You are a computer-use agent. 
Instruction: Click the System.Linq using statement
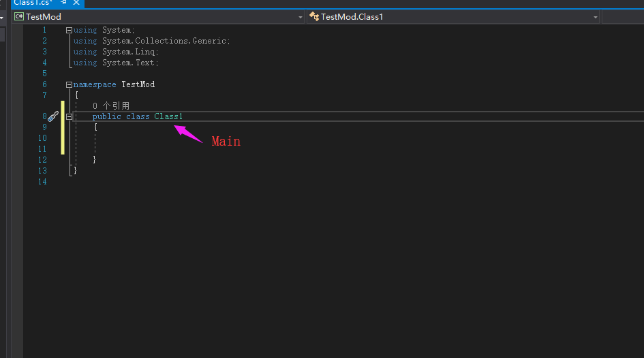(x=129, y=52)
